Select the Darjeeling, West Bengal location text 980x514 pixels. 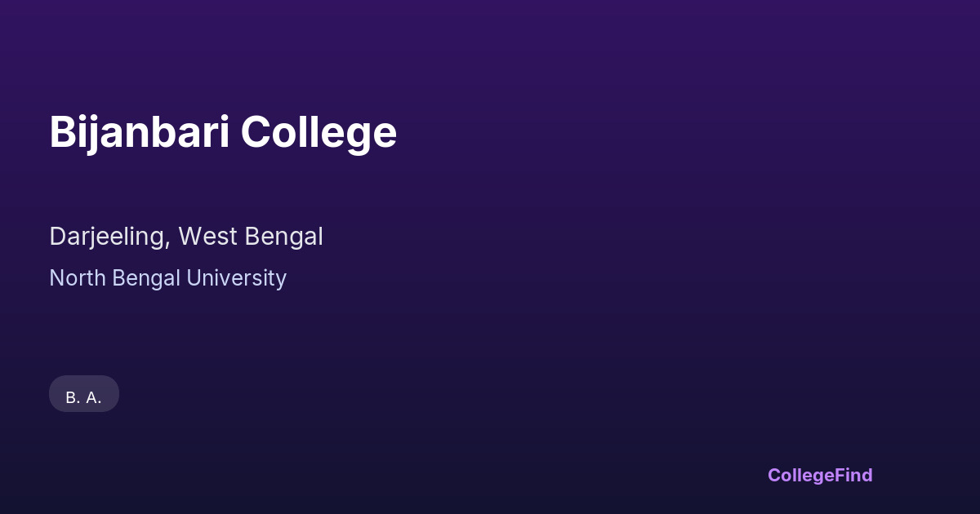(186, 237)
